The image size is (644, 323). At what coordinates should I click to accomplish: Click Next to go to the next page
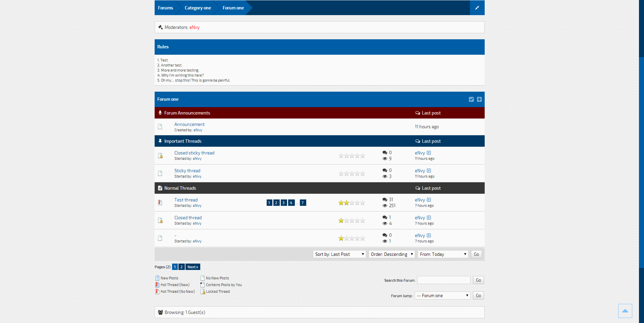tap(193, 267)
